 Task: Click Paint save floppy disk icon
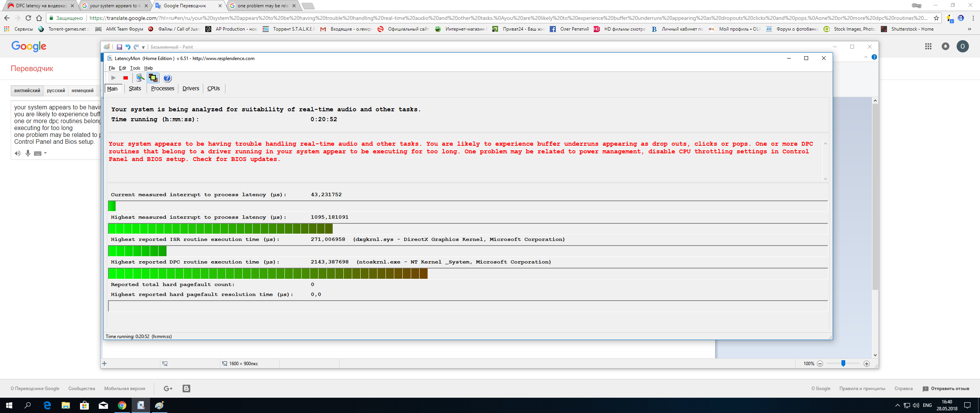point(119,47)
